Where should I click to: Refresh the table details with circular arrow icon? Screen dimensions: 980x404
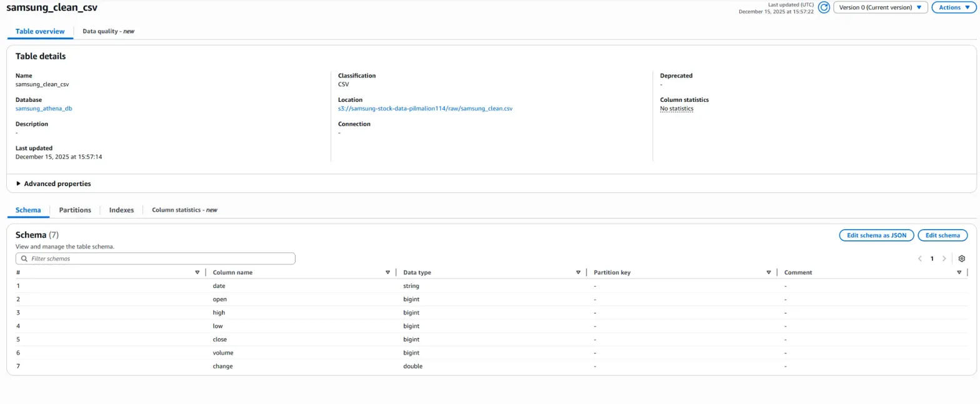click(824, 7)
